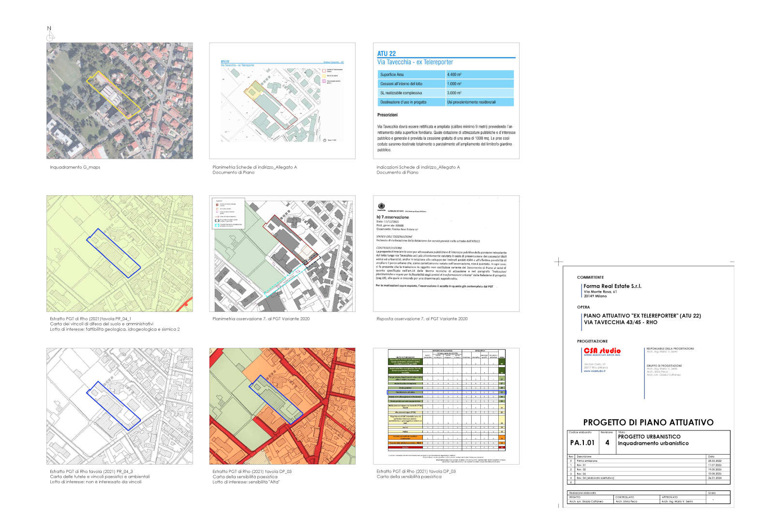The height and width of the screenshot is (532, 774).
Task: Click the 'Superficie Area' row label
Action: click(392, 74)
